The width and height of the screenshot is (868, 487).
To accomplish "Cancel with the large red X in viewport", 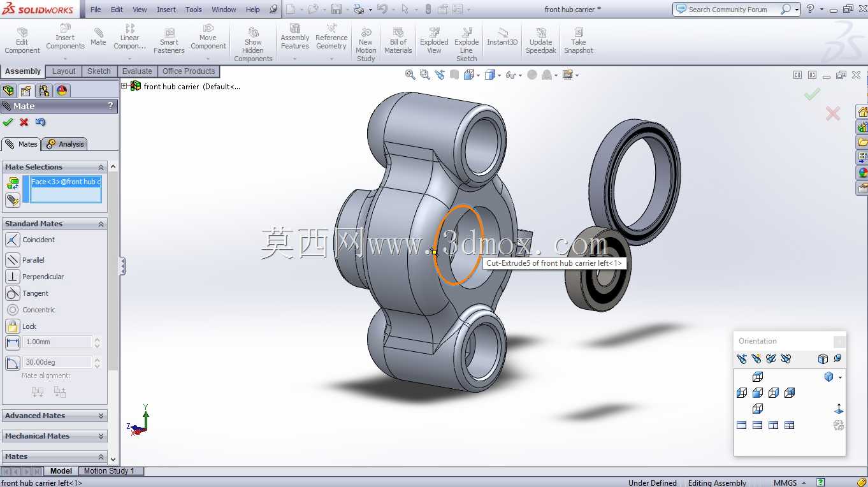I will [x=832, y=113].
